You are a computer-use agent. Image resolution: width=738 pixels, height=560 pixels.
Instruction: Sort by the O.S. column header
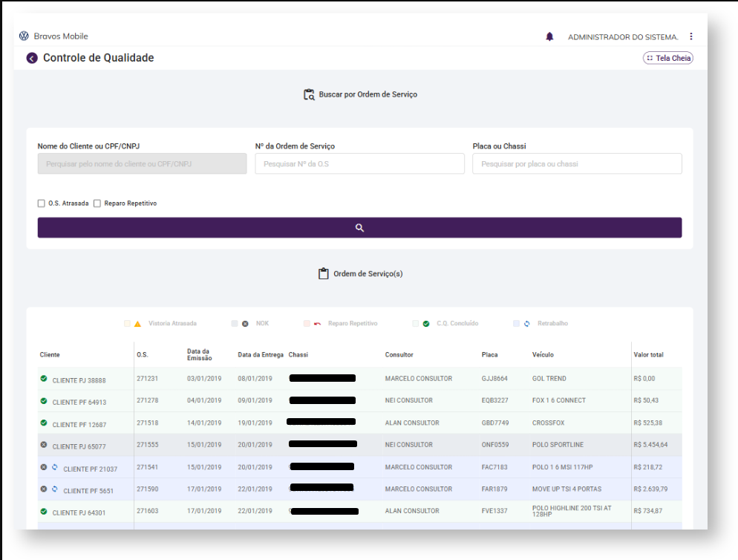[143, 355]
